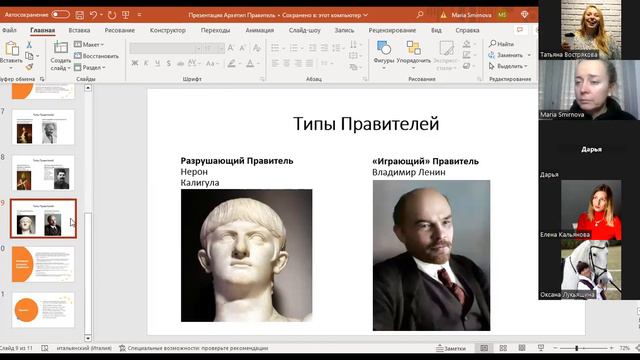Open the Буфер обмена dialog launcher

[x=42, y=79]
